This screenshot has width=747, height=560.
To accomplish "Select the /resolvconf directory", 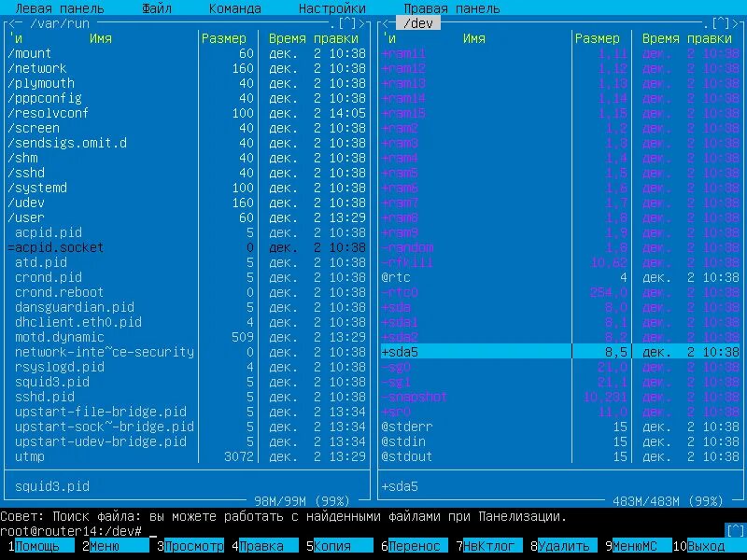I will pyautogui.click(x=187, y=113).
